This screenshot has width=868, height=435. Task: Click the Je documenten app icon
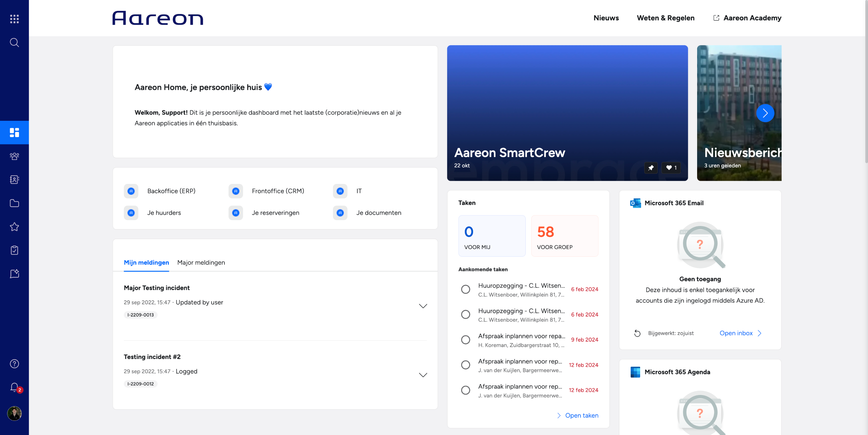340,213
